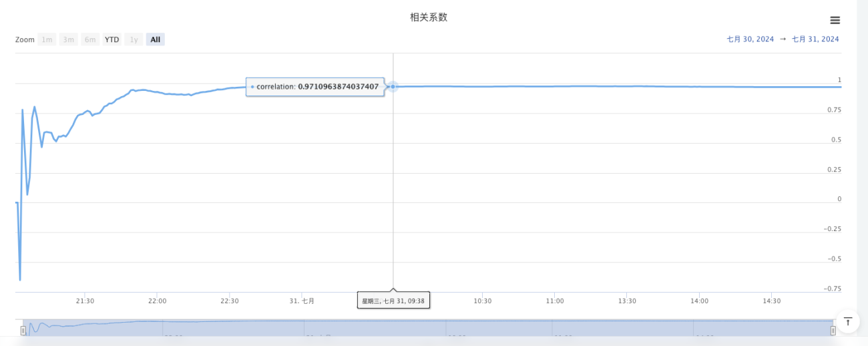Screen dimensions: 868x346
Task: Click the 21:30 x-axis label
Action: [85, 301]
